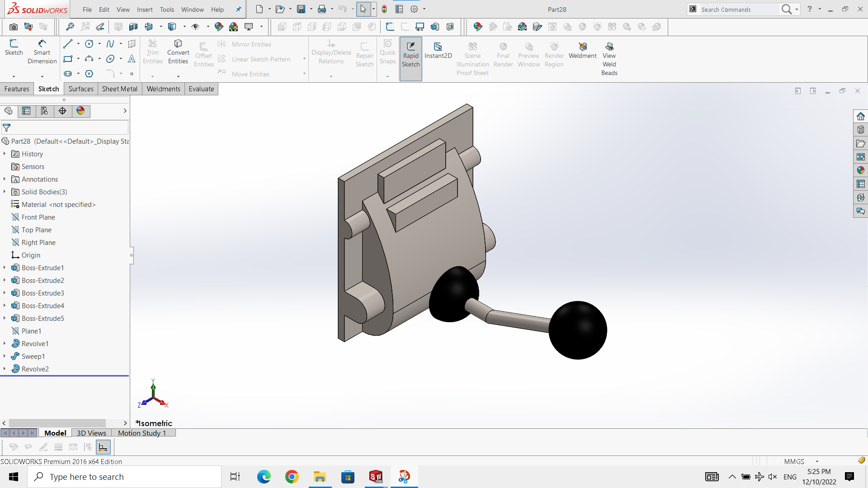Click the Zoom to Fit magnifier icon
Screen dimensions: 868x488
(x=70, y=27)
